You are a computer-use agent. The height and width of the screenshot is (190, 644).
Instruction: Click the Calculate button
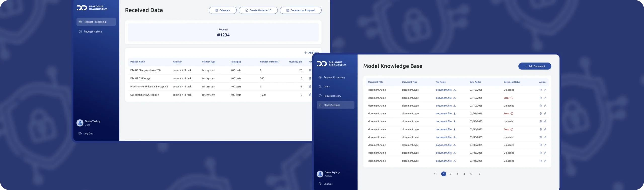[223, 10]
